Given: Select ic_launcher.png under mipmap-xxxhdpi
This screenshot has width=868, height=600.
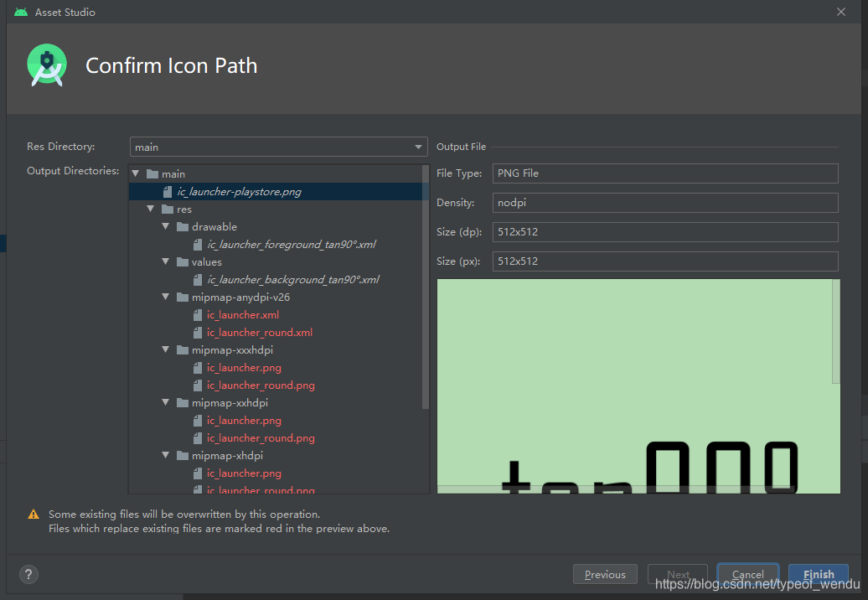Looking at the screenshot, I should pyautogui.click(x=244, y=368).
